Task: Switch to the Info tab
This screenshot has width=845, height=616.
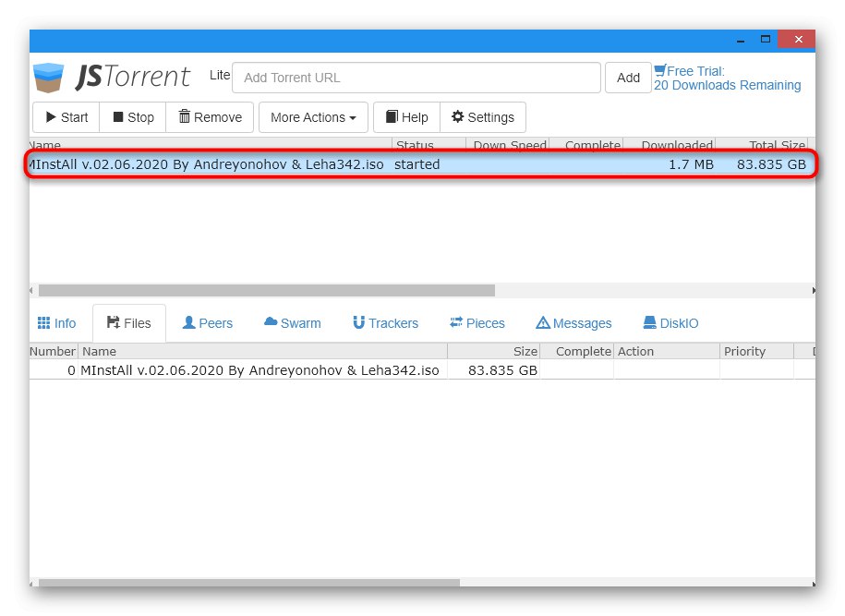Action: pos(56,323)
